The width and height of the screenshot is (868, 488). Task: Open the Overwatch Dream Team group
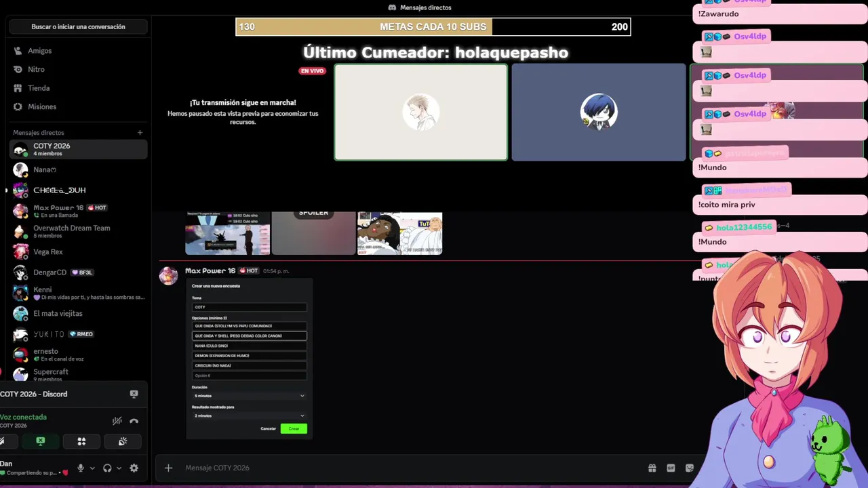(x=78, y=231)
